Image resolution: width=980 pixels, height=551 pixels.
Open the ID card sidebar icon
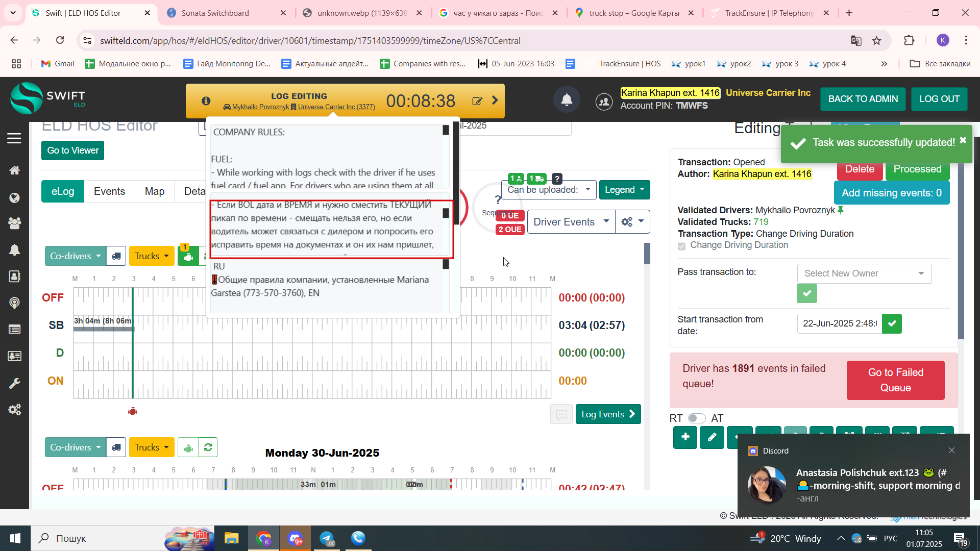(14, 356)
